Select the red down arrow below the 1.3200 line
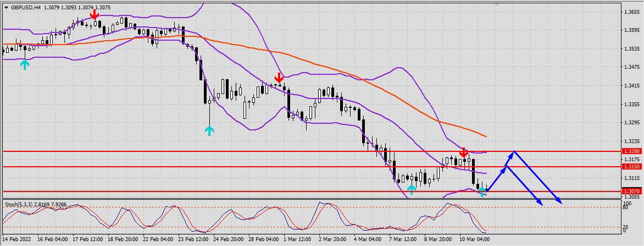This screenshot has width=644, height=246. point(464,152)
